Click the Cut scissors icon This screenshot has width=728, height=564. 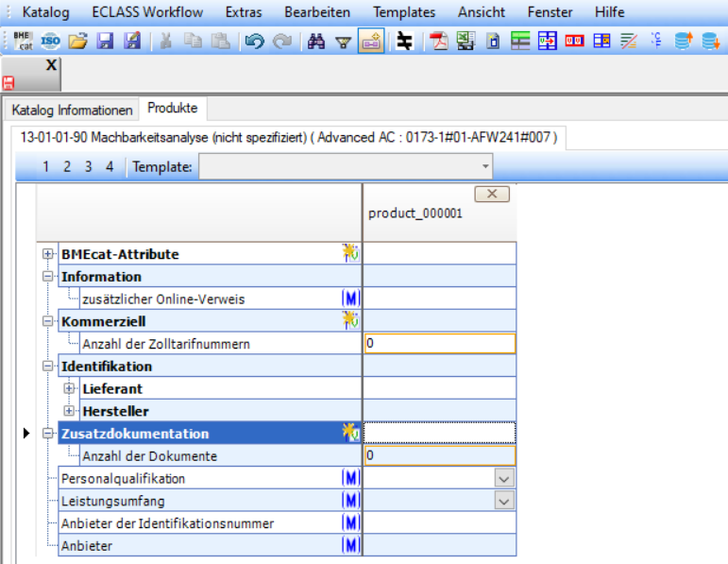click(166, 41)
